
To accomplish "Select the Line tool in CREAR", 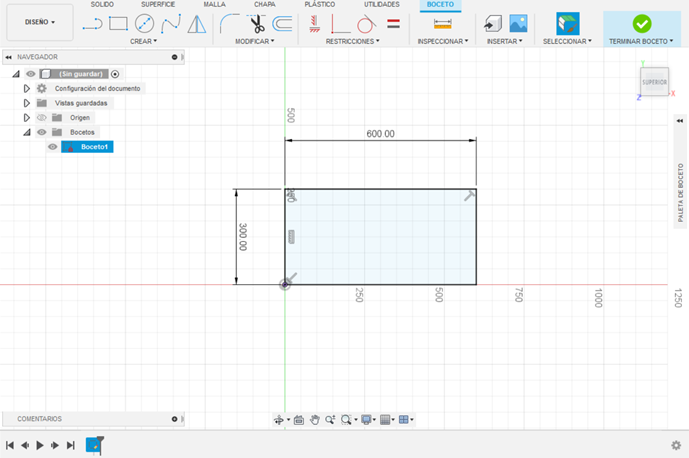I will (92, 24).
